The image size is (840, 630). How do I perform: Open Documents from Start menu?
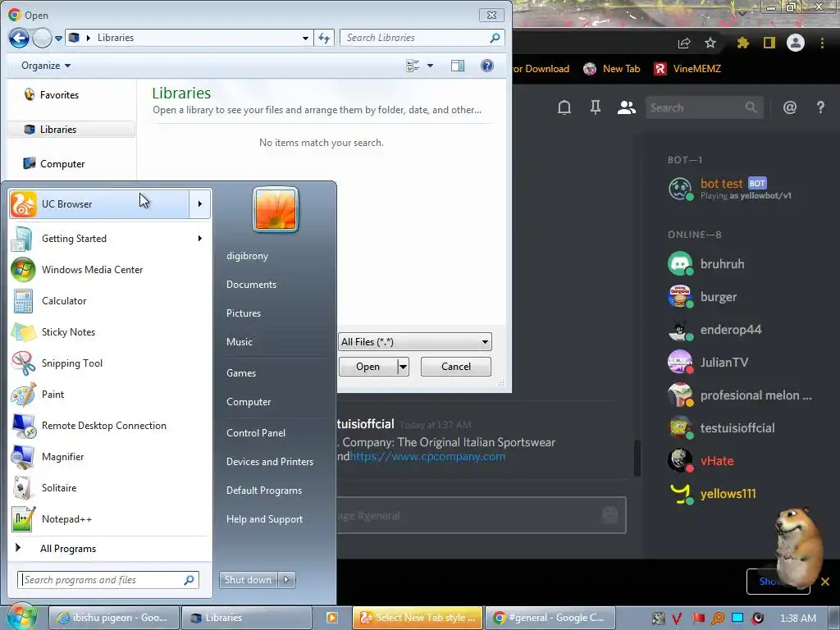(x=251, y=285)
